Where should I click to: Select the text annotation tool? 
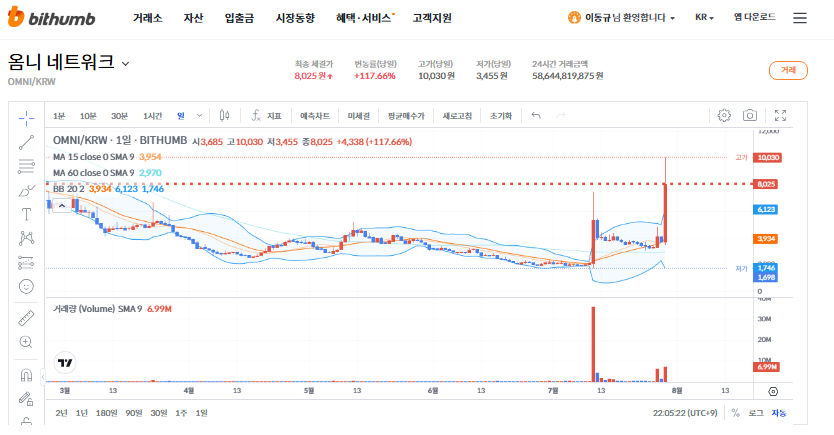26,214
